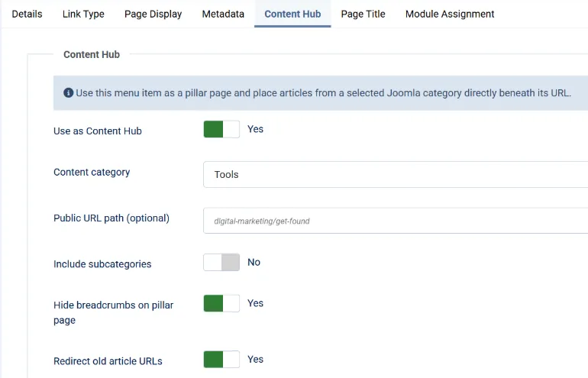This screenshot has height=378, width=588.
Task: Click the Hide breadcrumbs on pillar page label
Action: pos(113,312)
